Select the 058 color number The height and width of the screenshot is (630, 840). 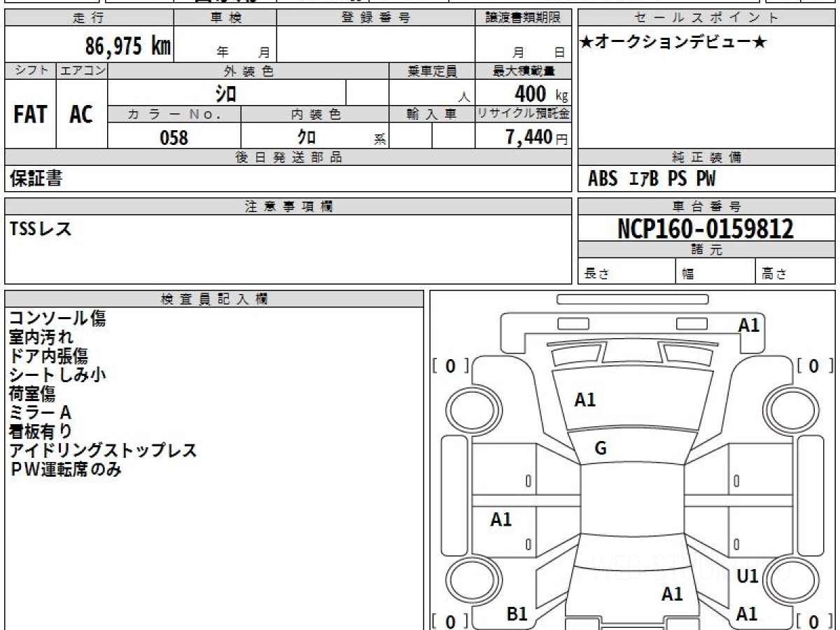click(x=174, y=137)
